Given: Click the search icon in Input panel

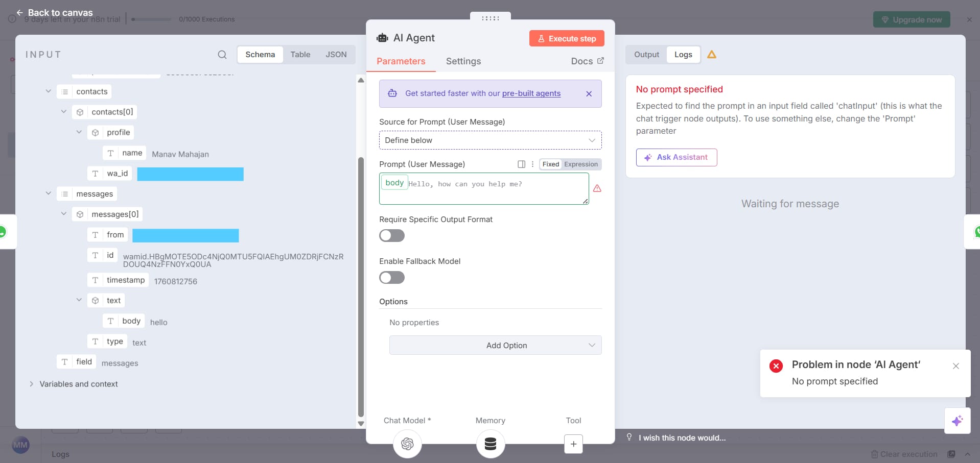Looking at the screenshot, I should click(x=222, y=55).
